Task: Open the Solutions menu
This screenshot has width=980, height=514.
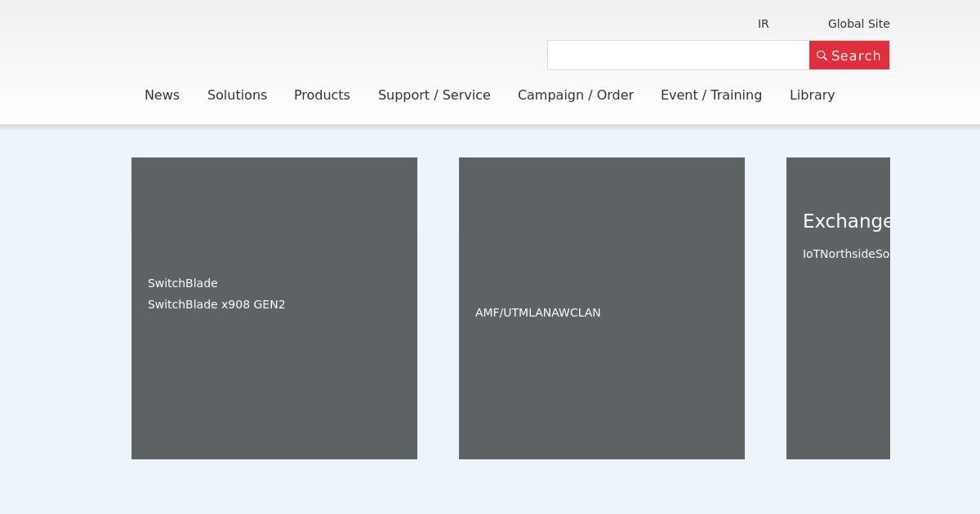Action: click(x=237, y=95)
